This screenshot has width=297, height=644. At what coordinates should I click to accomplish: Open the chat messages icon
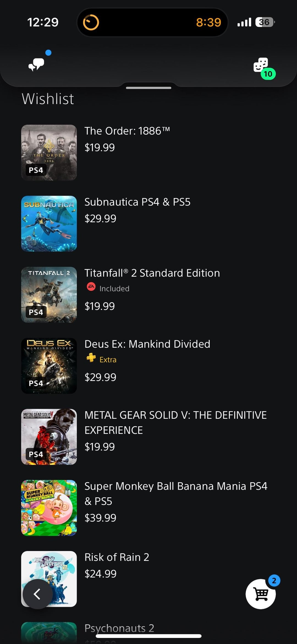coord(37,64)
